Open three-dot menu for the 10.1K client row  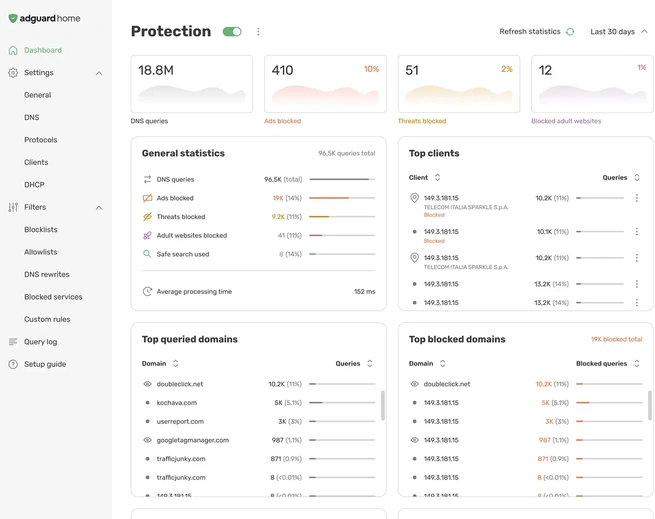coord(637,232)
